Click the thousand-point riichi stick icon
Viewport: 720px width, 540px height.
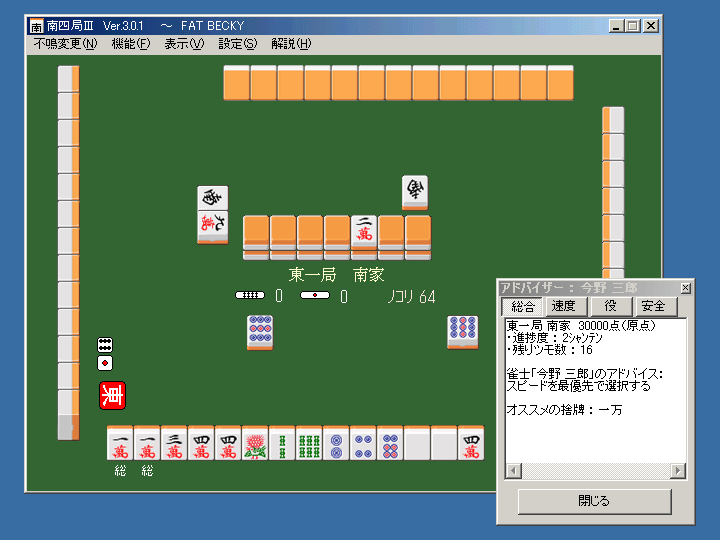click(x=315, y=295)
